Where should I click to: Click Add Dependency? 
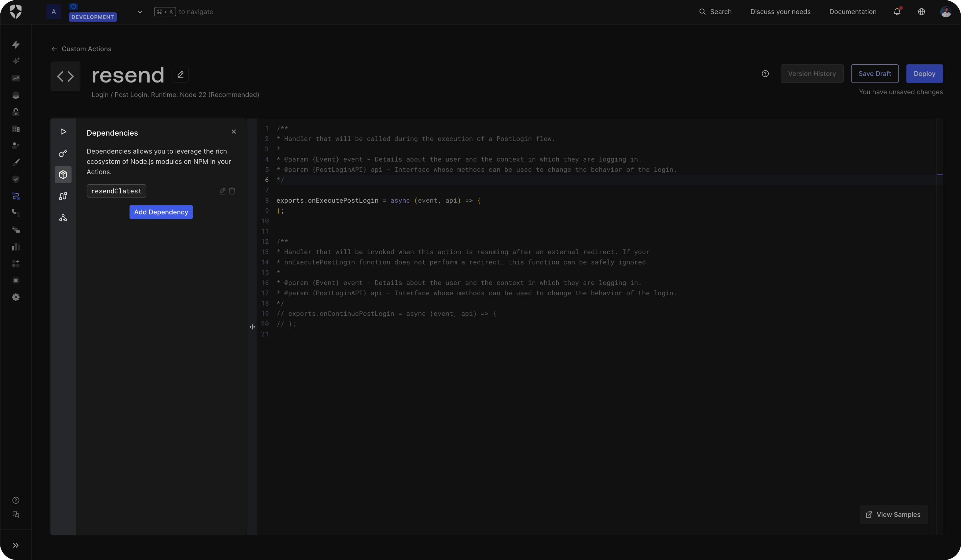point(161,212)
